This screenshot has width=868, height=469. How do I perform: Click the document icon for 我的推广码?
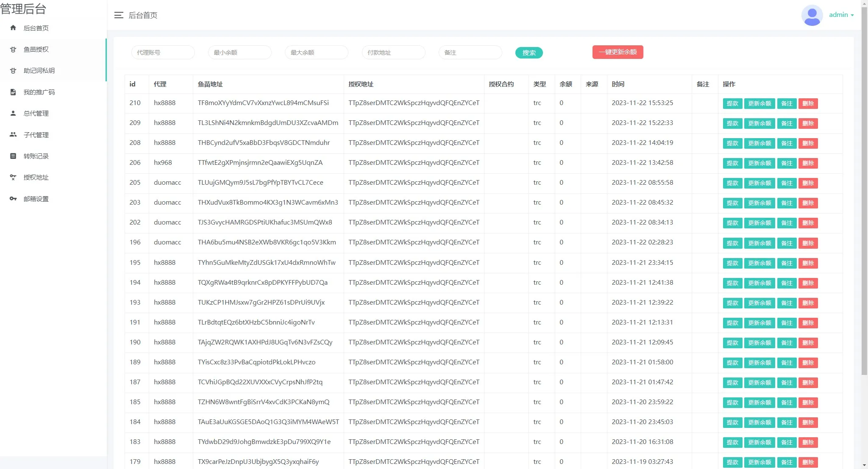13,92
